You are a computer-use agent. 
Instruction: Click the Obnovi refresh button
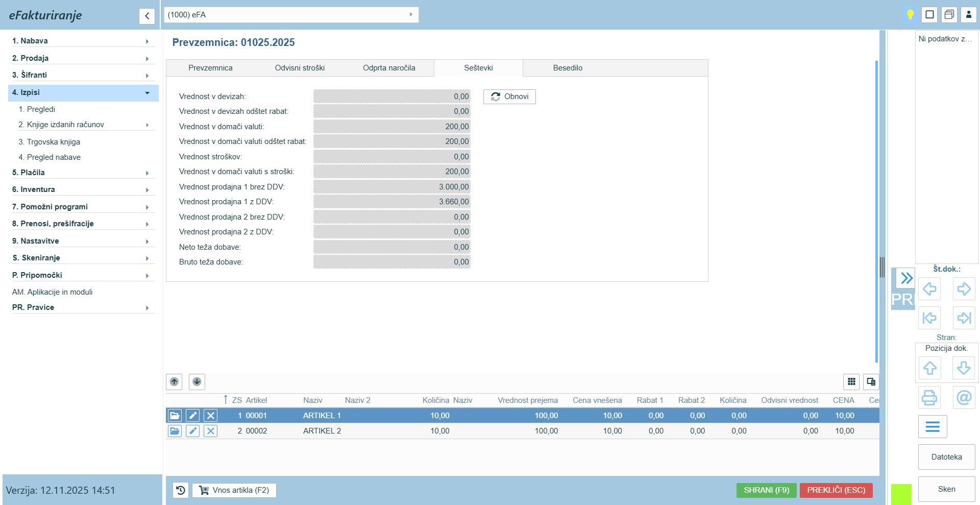pos(509,97)
